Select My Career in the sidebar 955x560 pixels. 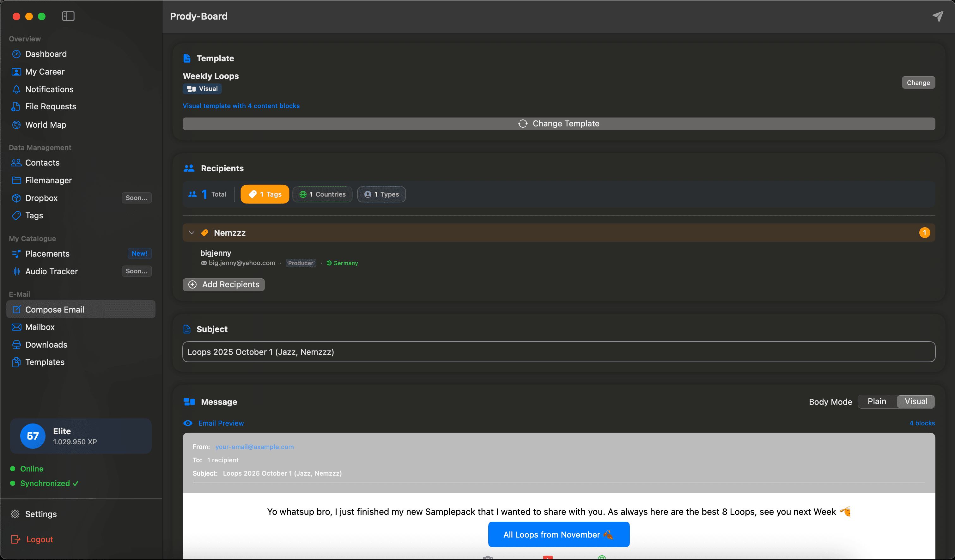(45, 72)
